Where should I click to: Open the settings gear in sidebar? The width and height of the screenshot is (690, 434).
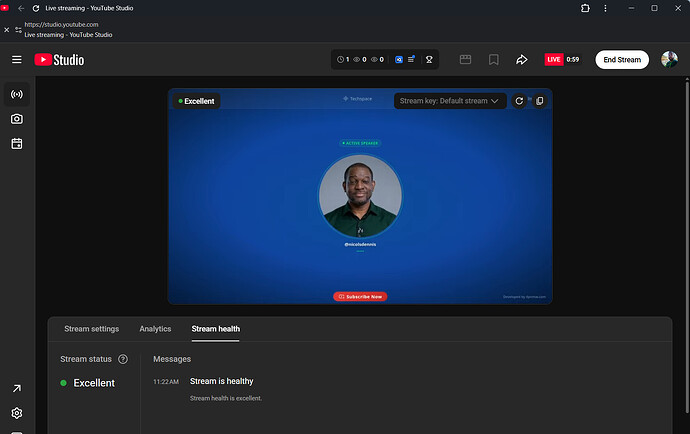[17, 413]
